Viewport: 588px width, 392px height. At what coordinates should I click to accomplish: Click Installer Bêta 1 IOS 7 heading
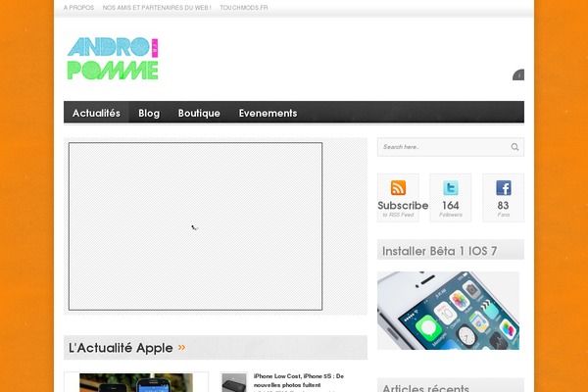[x=439, y=251]
